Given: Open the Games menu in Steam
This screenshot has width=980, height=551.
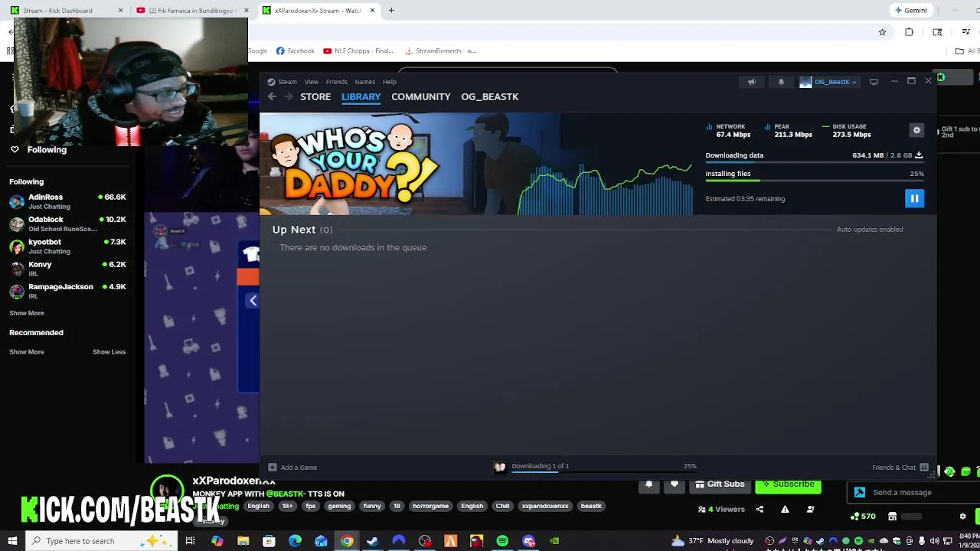Looking at the screenshot, I should (x=365, y=82).
